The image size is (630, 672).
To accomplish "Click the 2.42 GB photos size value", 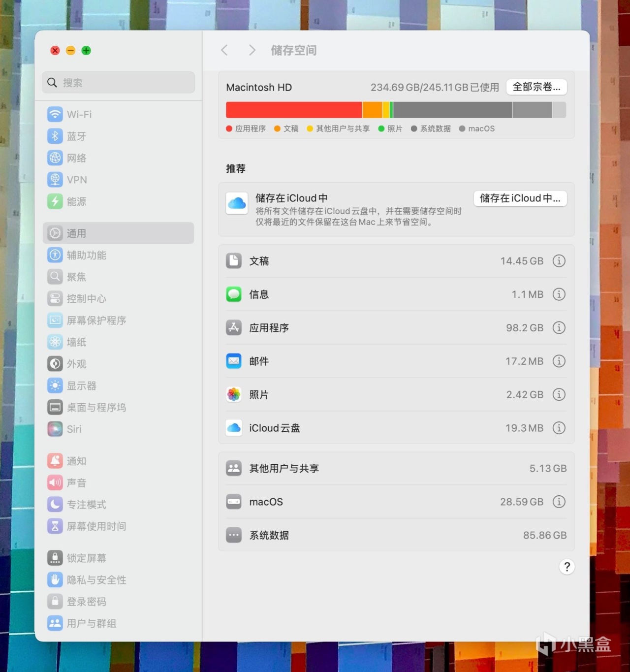I will coord(525,395).
